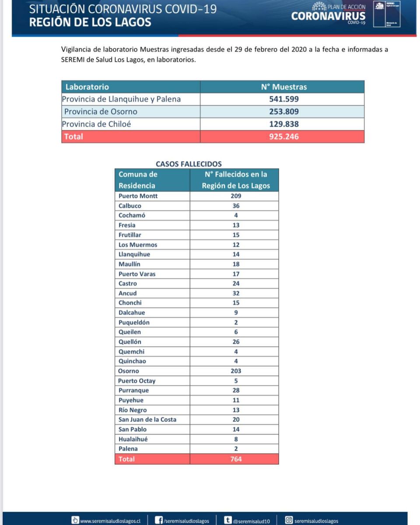This screenshot has height=525, width=420.
Task: Click the website cursor icon in footer
Action: (76, 520)
